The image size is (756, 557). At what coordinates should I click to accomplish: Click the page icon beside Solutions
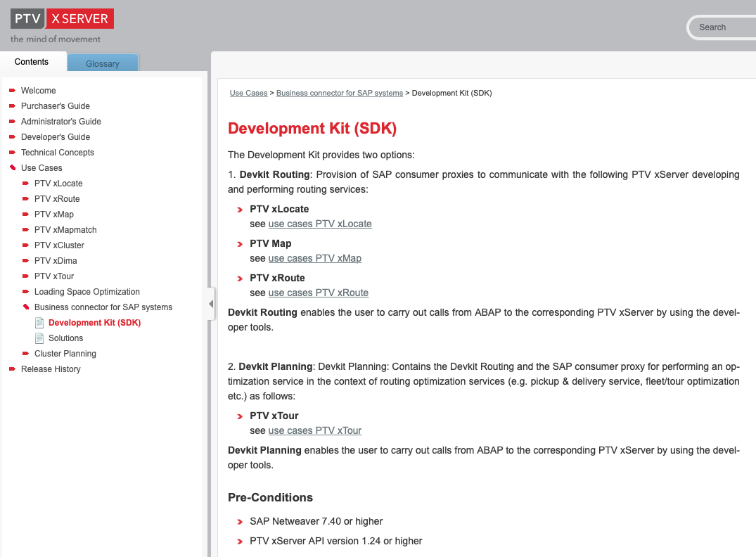pos(40,338)
